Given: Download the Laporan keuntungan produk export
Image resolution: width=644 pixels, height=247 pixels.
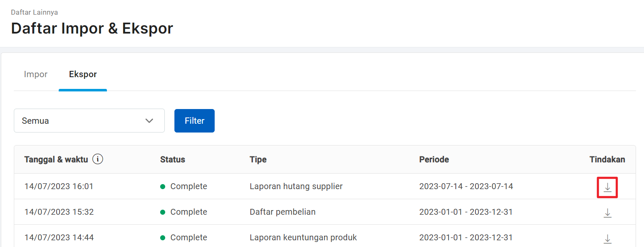Looking at the screenshot, I should [608, 239].
